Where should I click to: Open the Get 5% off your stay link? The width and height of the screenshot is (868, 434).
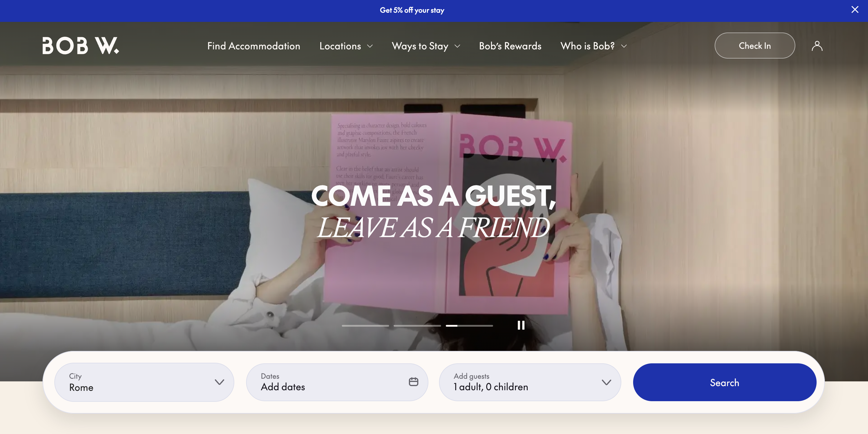412,10
